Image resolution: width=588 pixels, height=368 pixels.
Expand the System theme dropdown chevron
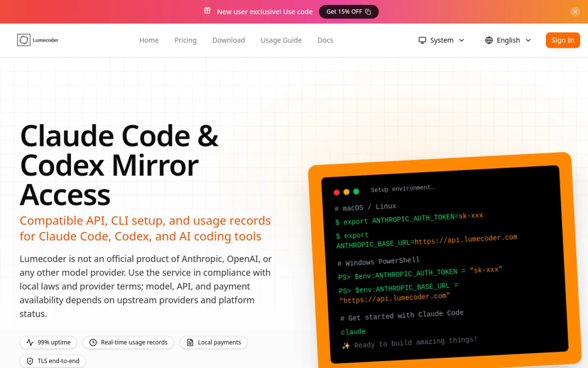[x=462, y=40]
